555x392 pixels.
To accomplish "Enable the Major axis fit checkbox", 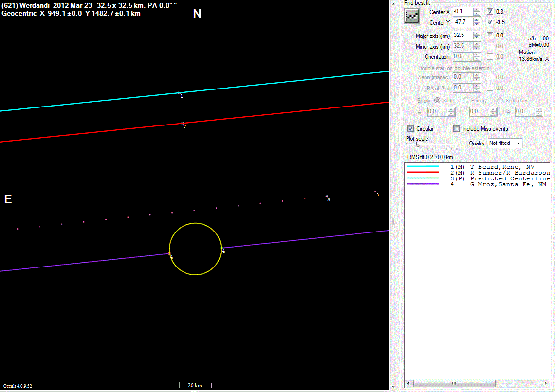I will [x=490, y=36].
